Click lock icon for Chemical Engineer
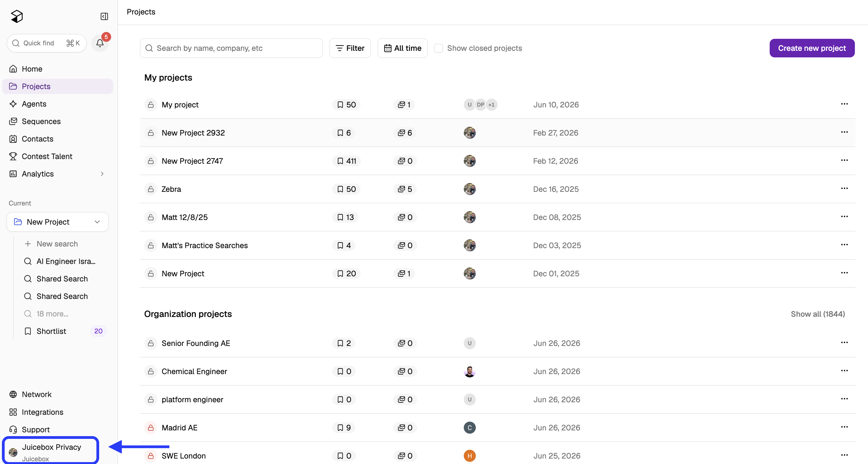This screenshot has height=464, width=868. [150, 371]
